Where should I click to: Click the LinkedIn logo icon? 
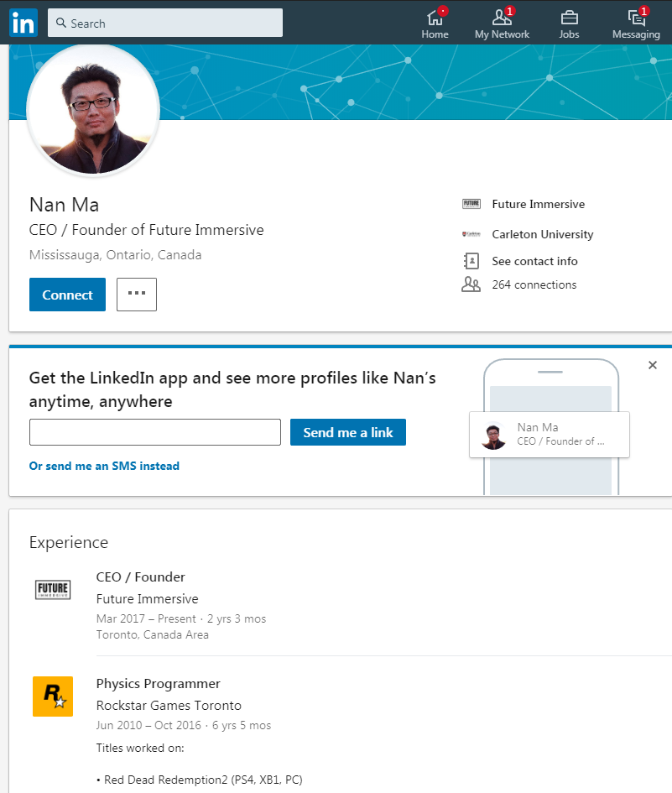point(23,23)
